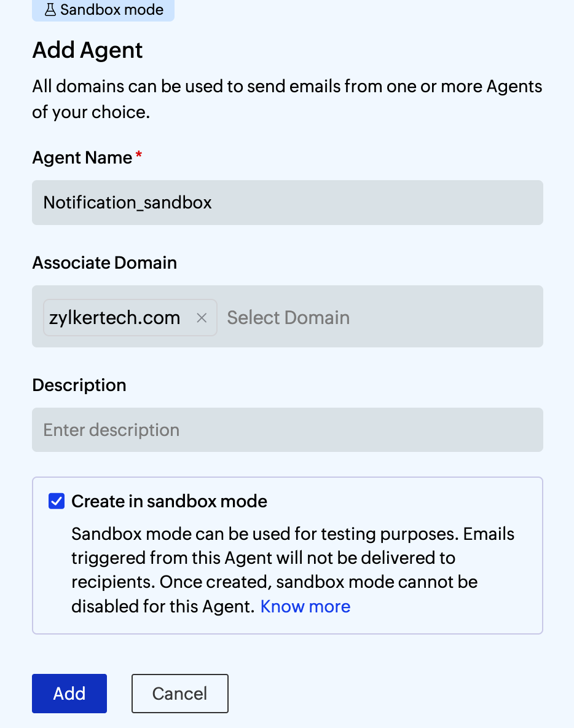Click the Description label

pyautogui.click(x=79, y=385)
